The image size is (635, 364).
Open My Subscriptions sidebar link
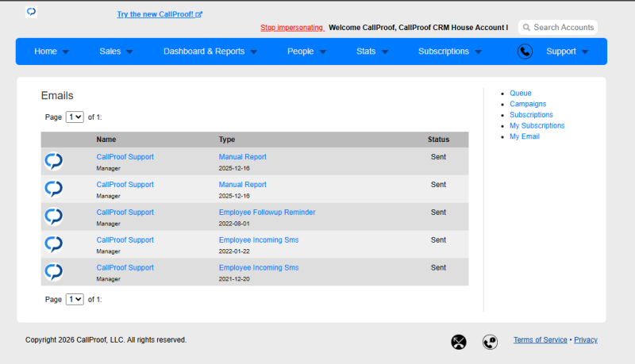tap(537, 126)
